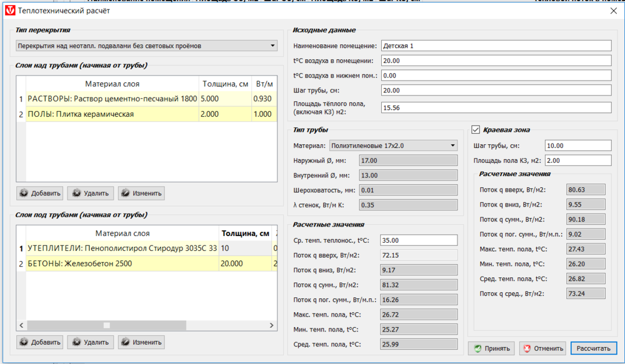Select the Плитка керамическая layer row
The image size is (625, 364).
112,114
